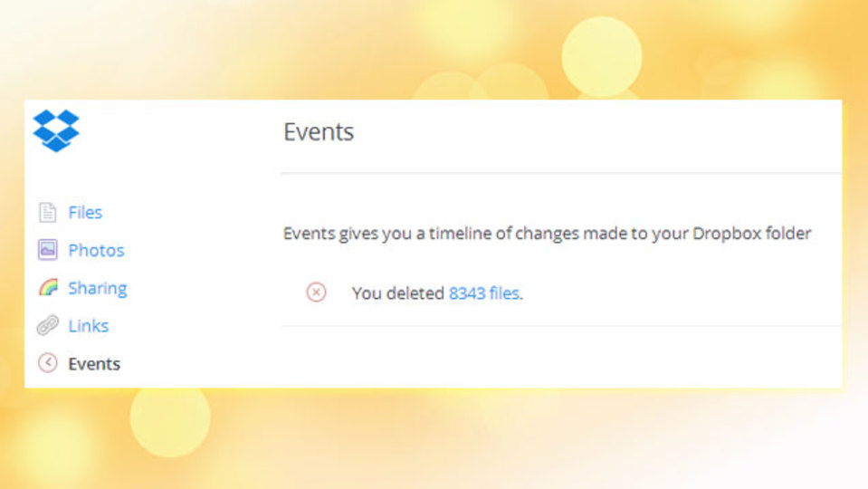Click the Dropbox logo
Screen dimensions: 868x489
pos(56,130)
